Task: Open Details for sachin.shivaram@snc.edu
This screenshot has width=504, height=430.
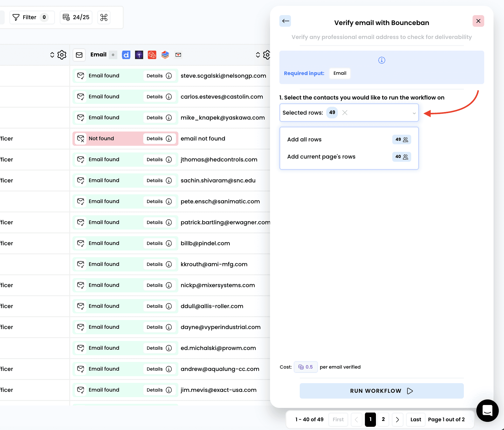Action: [x=159, y=180]
